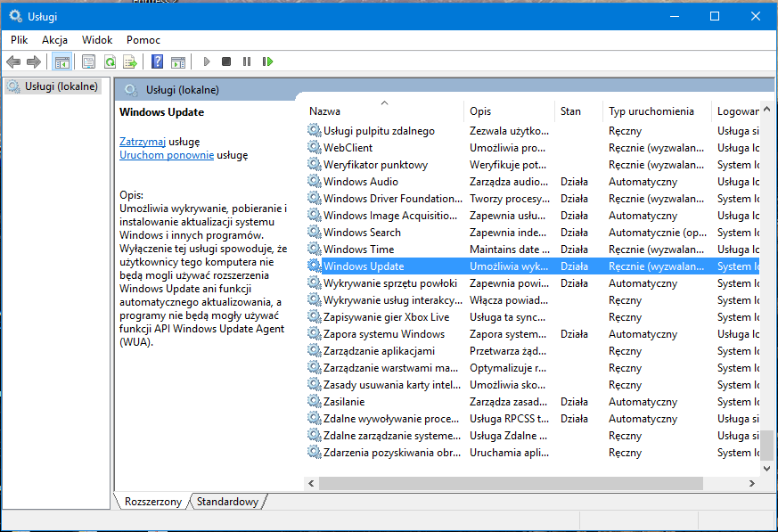Click the vertical scrollbar up arrow
This screenshot has height=532, width=778.
pyautogui.click(x=767, y=110)
